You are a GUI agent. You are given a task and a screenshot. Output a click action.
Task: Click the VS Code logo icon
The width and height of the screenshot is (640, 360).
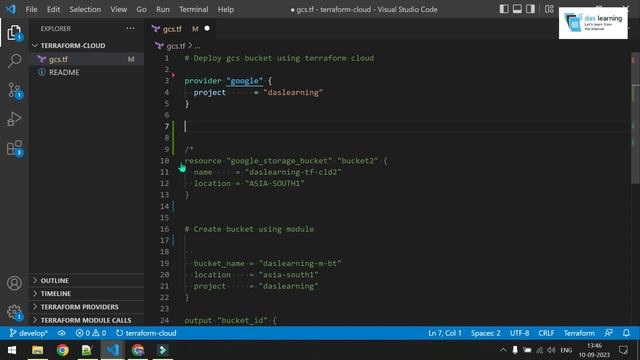(11, 9)
